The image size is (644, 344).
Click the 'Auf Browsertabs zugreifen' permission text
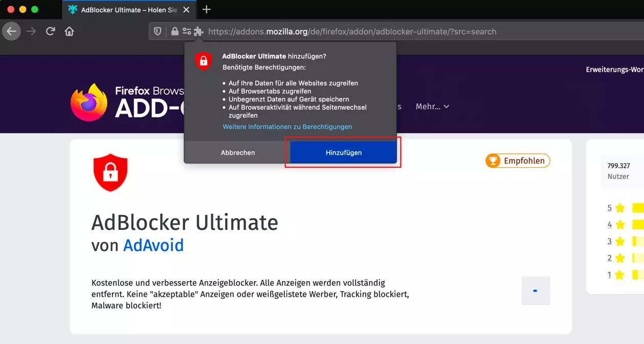[x=270, y=91]
